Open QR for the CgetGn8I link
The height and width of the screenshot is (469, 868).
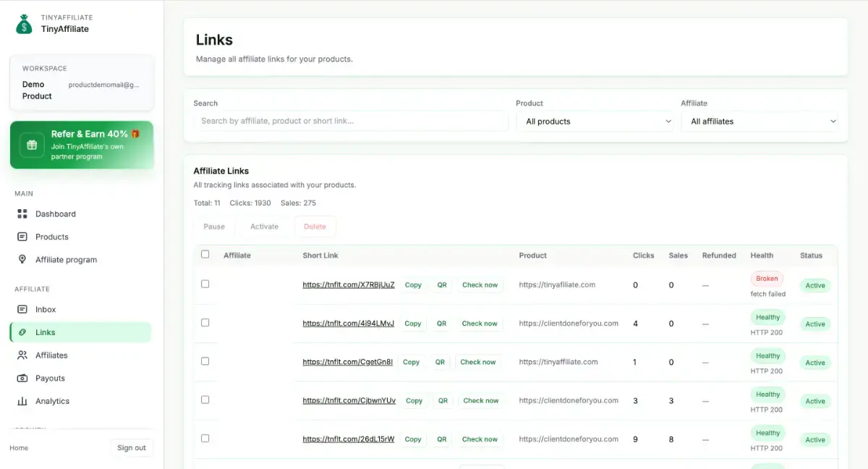click(x=440, y=362)
